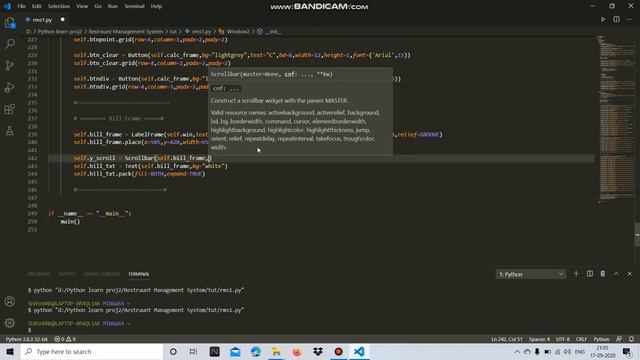This screenshot has width=640, height=360.
Task: Close the terminal panel
Action: (629, 274)
